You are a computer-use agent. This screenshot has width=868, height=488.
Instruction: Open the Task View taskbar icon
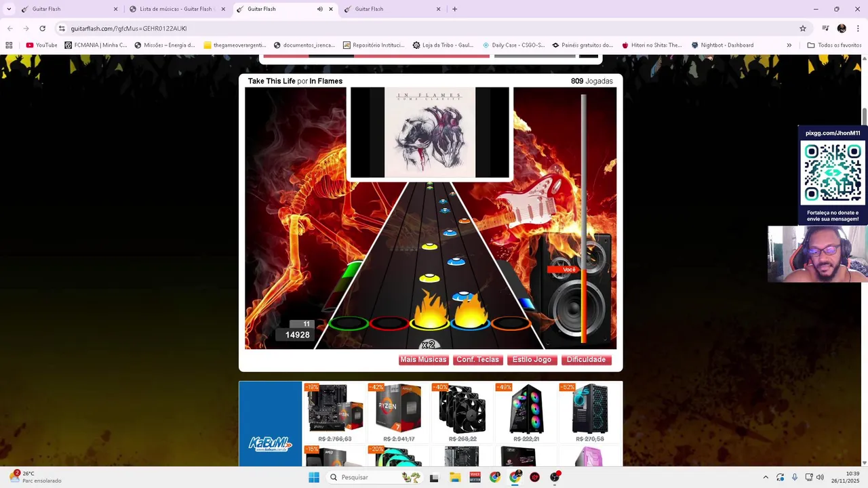point(434,477)
